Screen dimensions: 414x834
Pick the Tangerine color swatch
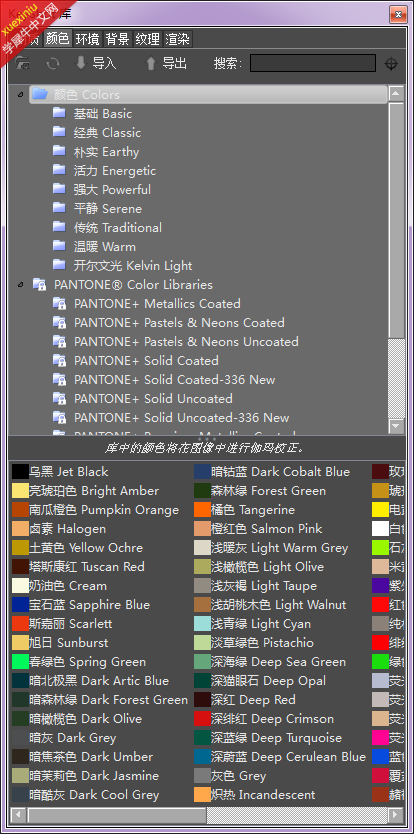[202, 510]
